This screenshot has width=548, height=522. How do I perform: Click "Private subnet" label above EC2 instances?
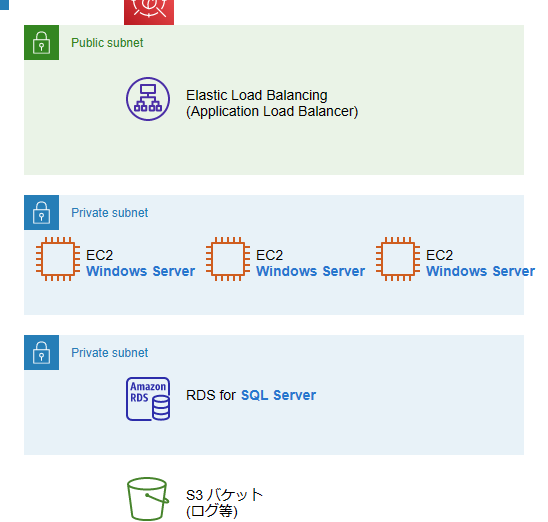click(109, 212)
